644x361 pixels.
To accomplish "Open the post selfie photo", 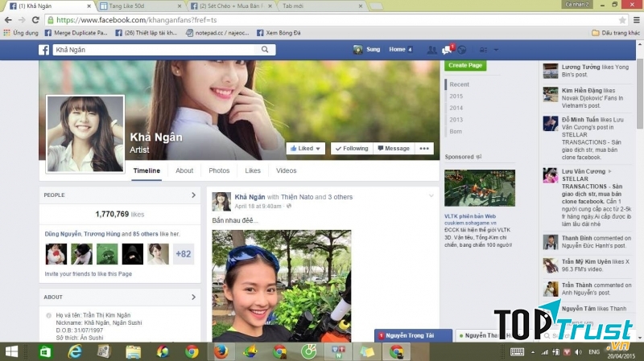I will tap(281, 286).
